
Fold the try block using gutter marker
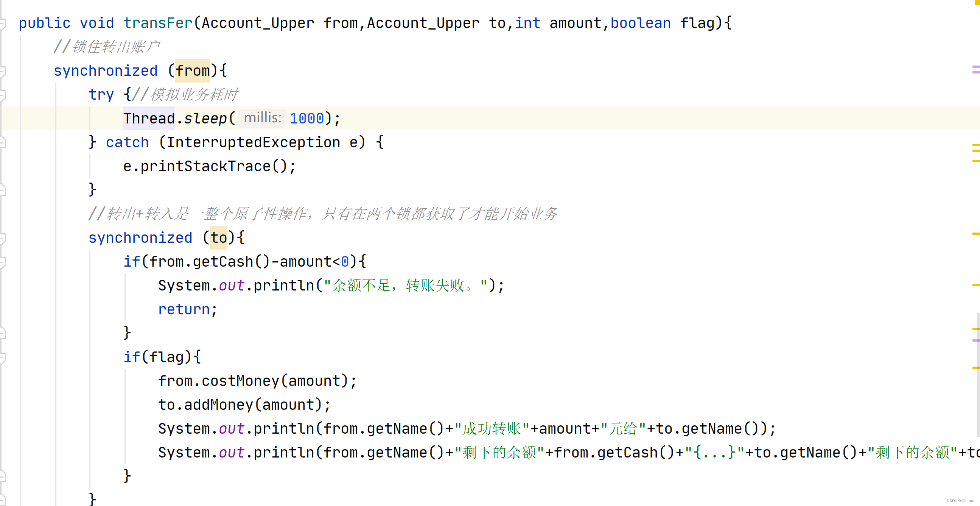point(2,95)
